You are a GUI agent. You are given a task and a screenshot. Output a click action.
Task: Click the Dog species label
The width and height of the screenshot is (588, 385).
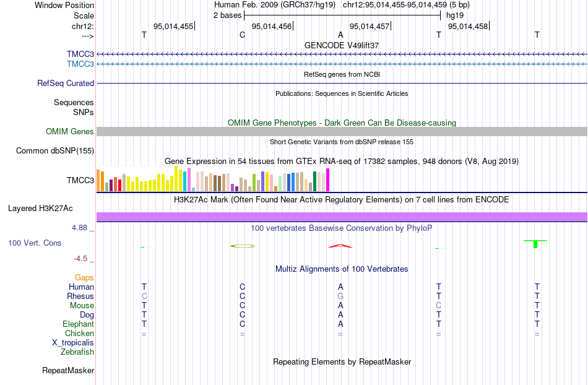[87, 315]
